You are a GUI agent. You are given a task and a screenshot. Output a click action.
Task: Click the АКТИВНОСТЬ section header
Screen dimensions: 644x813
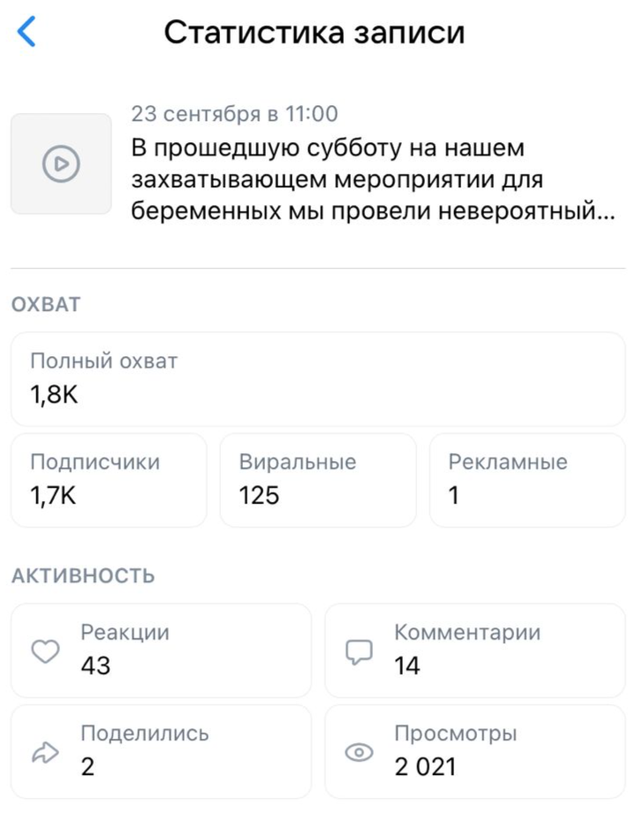[83, 576]
